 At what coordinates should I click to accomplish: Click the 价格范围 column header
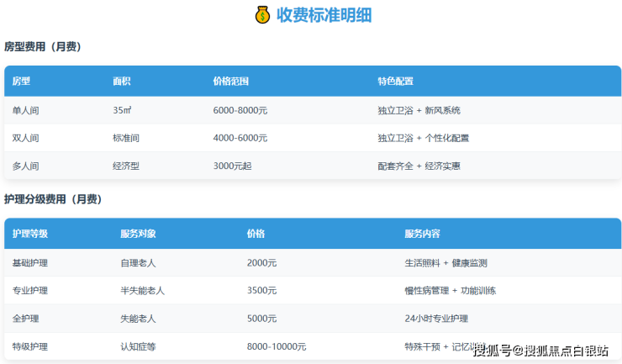click(231, 82)
